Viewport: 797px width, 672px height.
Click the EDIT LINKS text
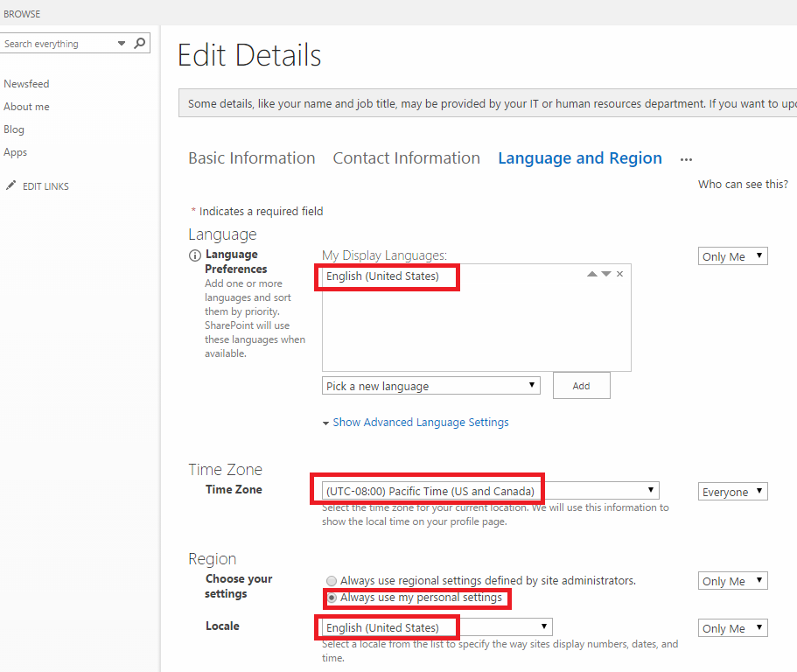[x=45, y=186]
